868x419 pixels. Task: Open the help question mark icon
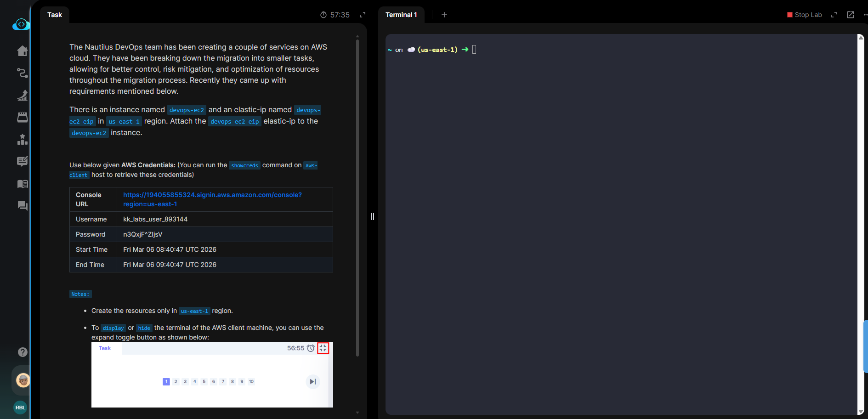tap(23, 352)
